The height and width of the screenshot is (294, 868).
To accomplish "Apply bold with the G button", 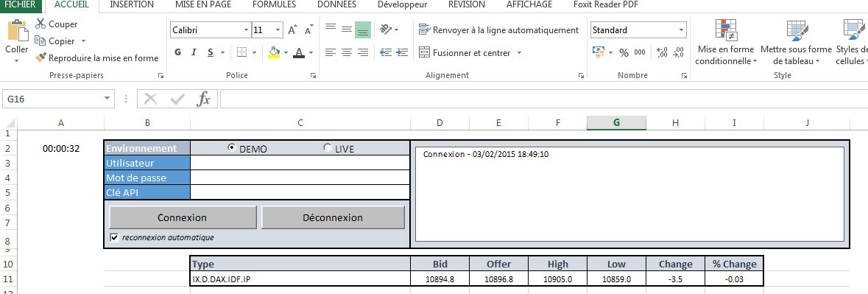I will (177, 52).
